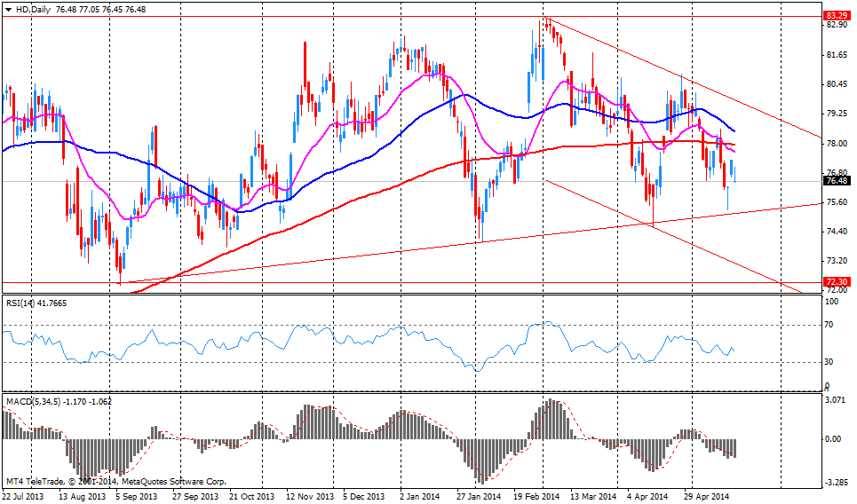Image resolution: width=857 pixels, height=504 pixels.
Task: Click the 22 Jul 2013 date label
Action: [x=24, y=497]
